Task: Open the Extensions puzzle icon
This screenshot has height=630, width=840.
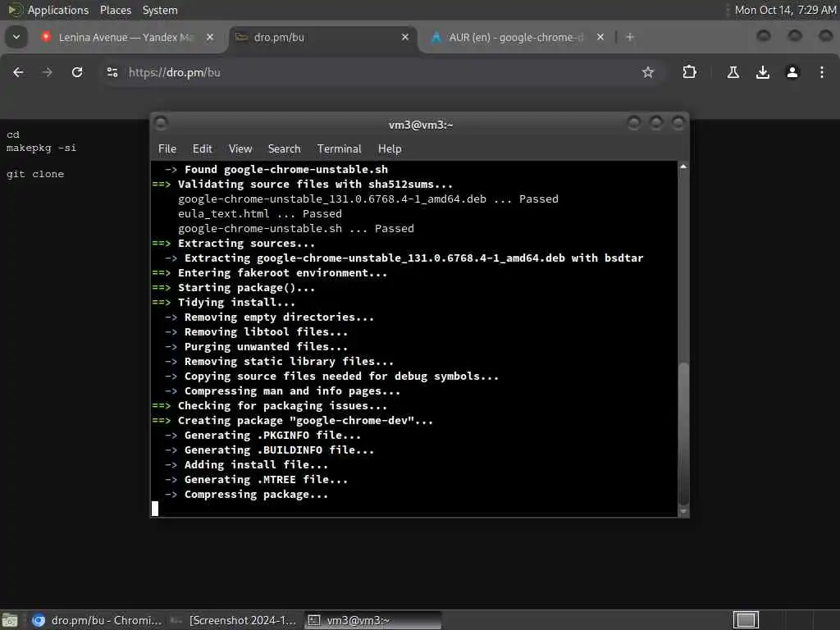Action: [x=689, y=72]
